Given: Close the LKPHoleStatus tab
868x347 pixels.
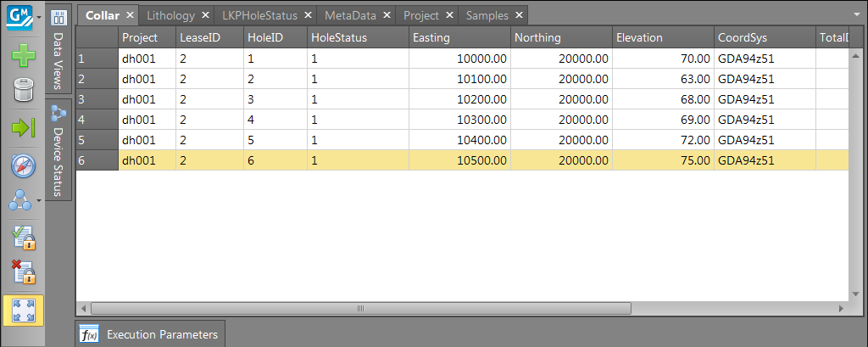Looking at the screenshot, I should click(308, 15).
